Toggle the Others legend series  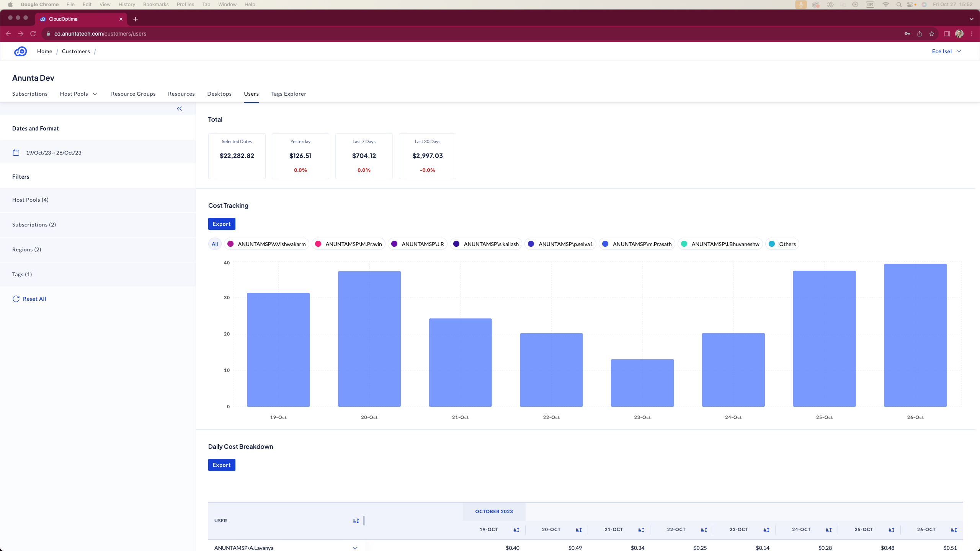click(782, 244)
